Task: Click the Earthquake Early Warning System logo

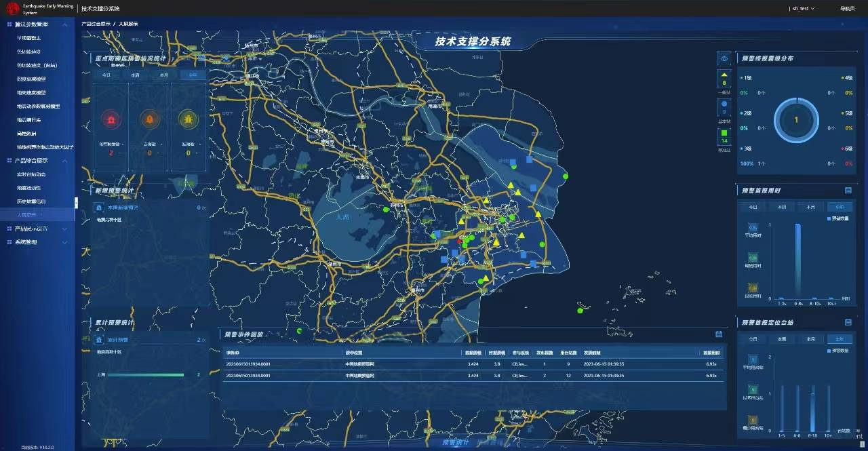Action: (x=13, y=9)
